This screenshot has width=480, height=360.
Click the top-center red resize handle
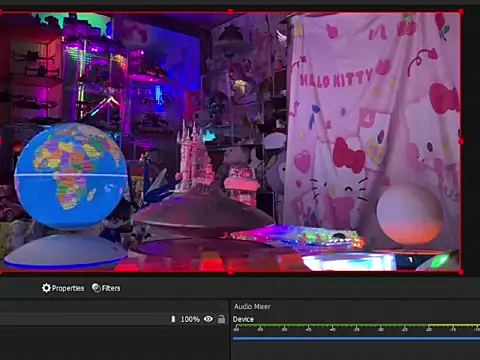230,12
